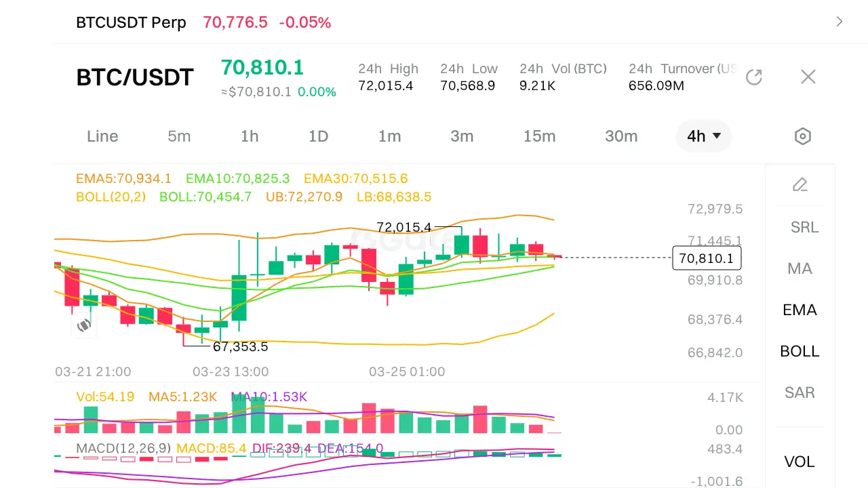Click the 03-21 21:00 time axis label
This screenshot has width=868, height=488.
[x=93, y=371]
